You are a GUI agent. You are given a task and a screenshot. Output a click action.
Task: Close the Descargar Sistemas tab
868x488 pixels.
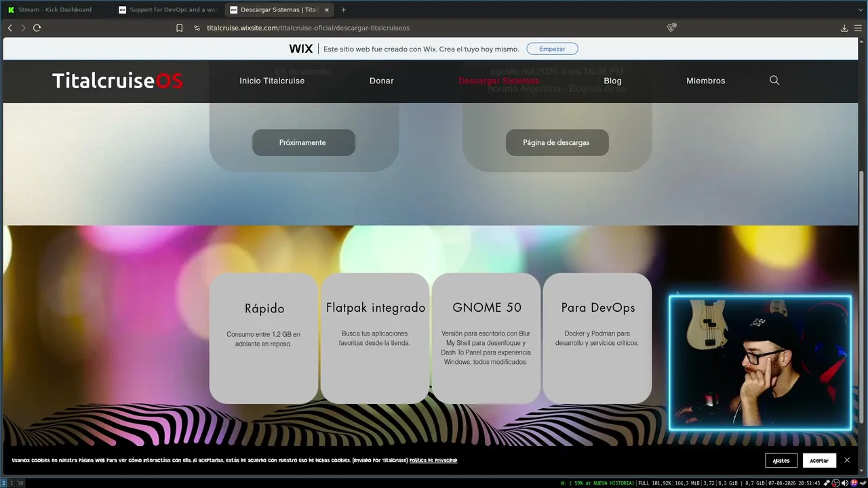pos(326,9)
